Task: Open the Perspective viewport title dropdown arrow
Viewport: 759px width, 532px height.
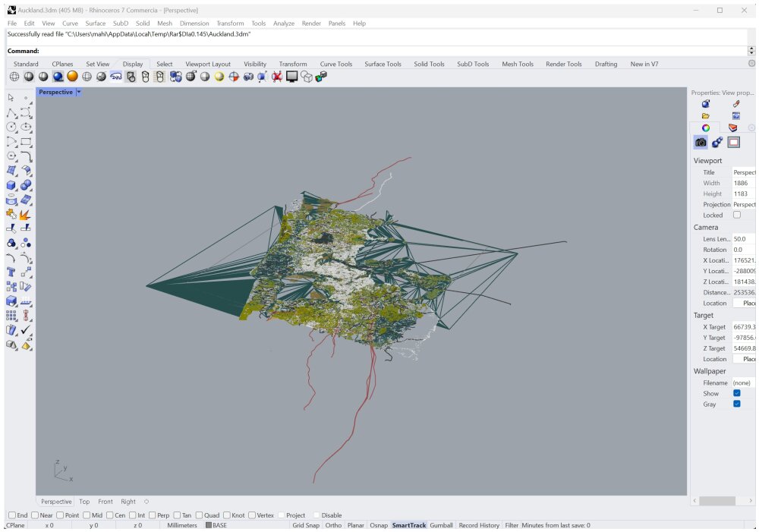Action: tap(79, 92)
